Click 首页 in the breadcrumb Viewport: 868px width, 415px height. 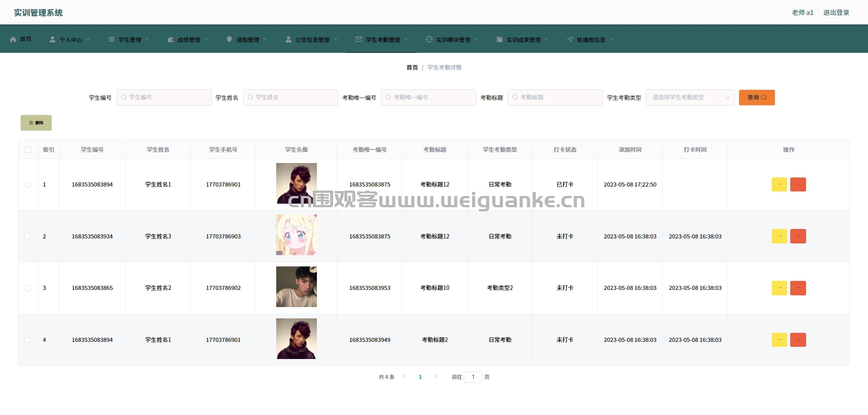point(412,67)
